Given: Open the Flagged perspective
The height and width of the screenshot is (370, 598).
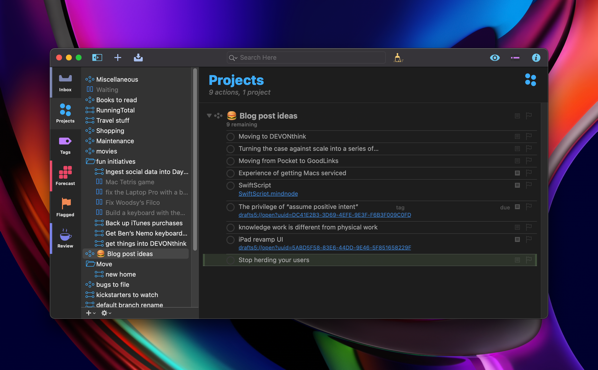Looking at the screenshot, I should pos(65,208).
